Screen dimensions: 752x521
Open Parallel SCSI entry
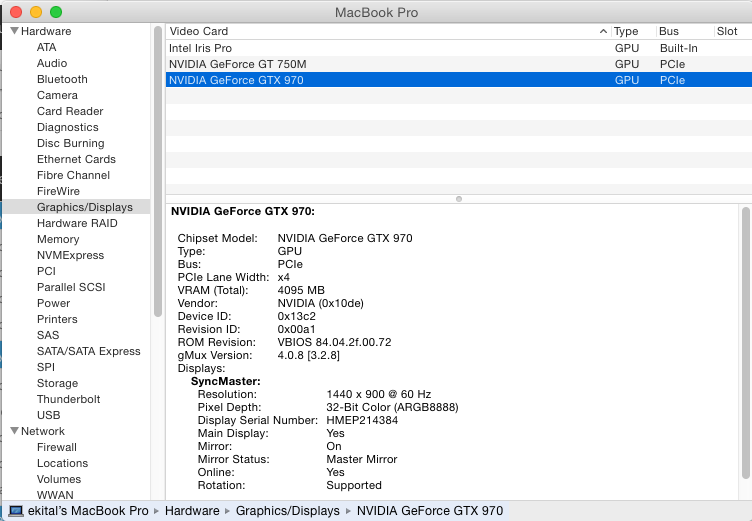[x=71, y=287]
